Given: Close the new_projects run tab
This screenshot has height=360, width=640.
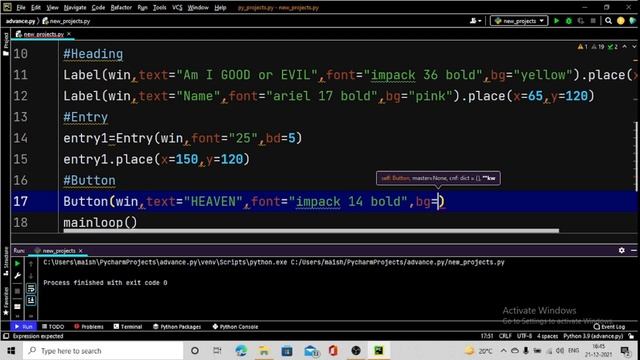Looking at the screenshot, I should (81, 251).
